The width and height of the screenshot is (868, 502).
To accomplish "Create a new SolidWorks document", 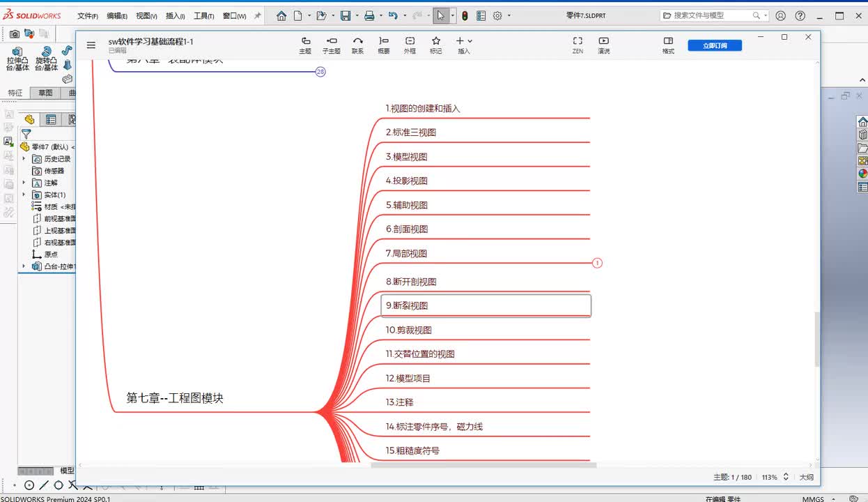I will click(298, 15).
